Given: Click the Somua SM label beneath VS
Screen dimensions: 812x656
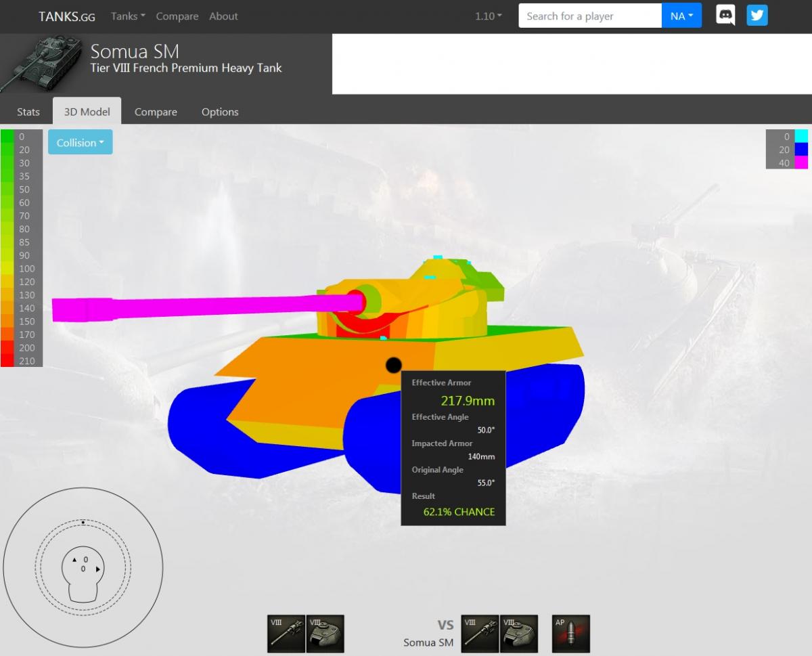Looking at the screenshot, I should pyautogui.click(x=428, y=642).
